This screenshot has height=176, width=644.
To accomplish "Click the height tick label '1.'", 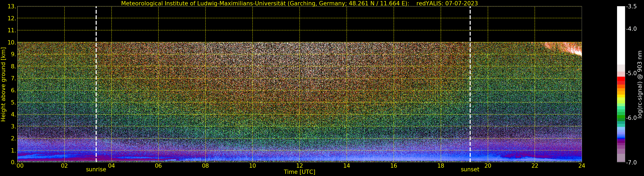I will (x=13, y=150).
